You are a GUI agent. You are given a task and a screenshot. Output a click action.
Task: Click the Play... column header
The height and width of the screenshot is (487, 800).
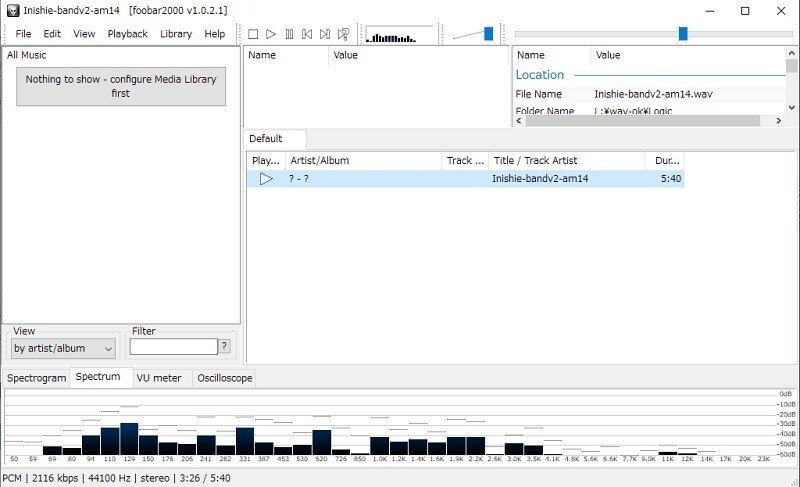(x=266, y=161)
